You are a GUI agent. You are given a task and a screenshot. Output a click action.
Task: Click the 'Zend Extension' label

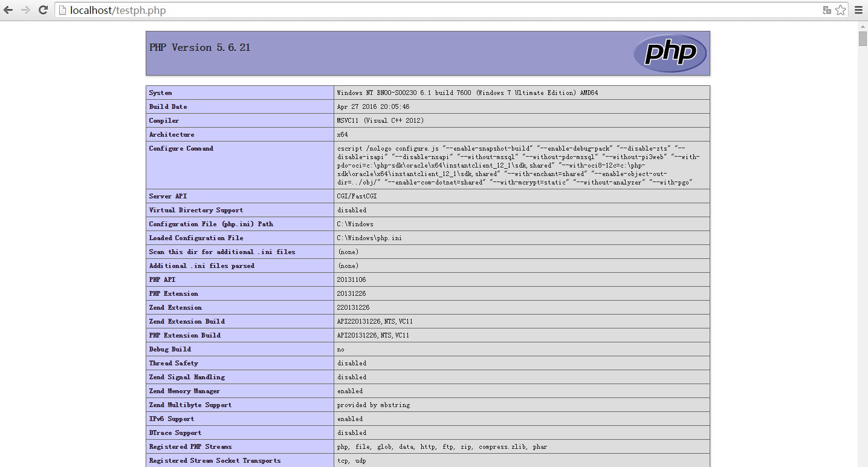(175, 307)
